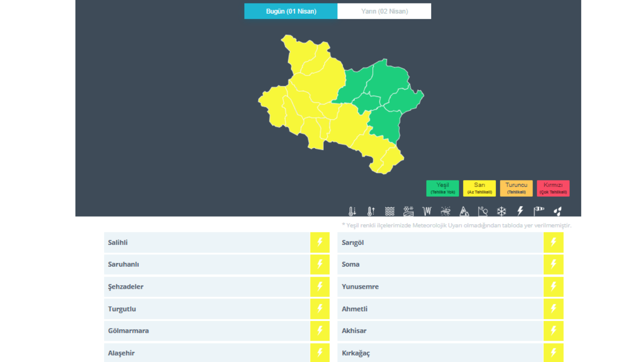The image size is (644, 362).
Task: Click the Kırmızı (Çok Tehlikeli) legend swatch
Action: tap(553, 188)
